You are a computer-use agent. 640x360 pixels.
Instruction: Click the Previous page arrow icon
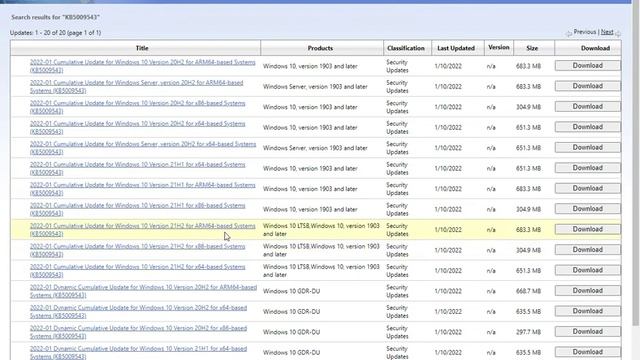tap(569, 34)
